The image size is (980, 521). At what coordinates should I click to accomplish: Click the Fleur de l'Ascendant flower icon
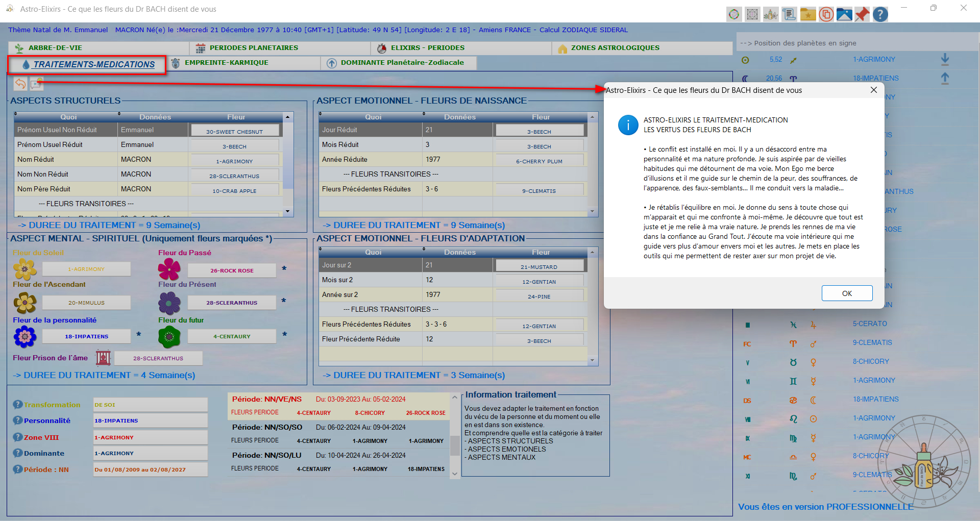click(25, 303)
